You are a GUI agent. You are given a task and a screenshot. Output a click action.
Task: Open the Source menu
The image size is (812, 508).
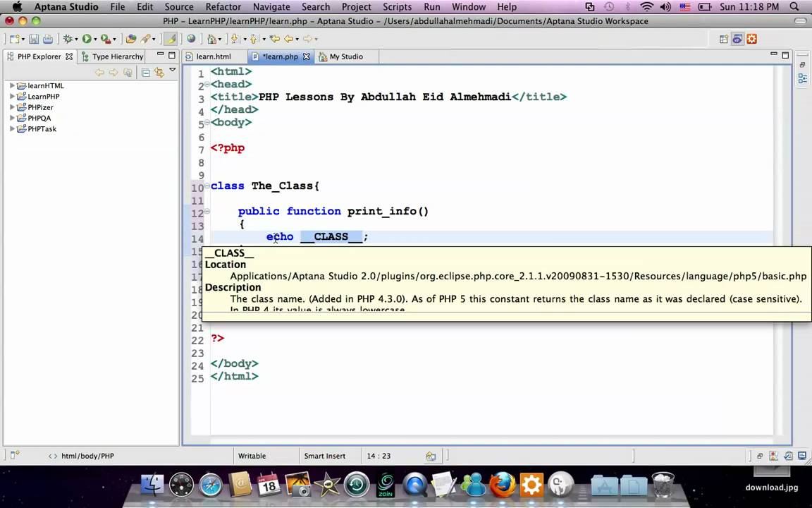click(178, 7)
